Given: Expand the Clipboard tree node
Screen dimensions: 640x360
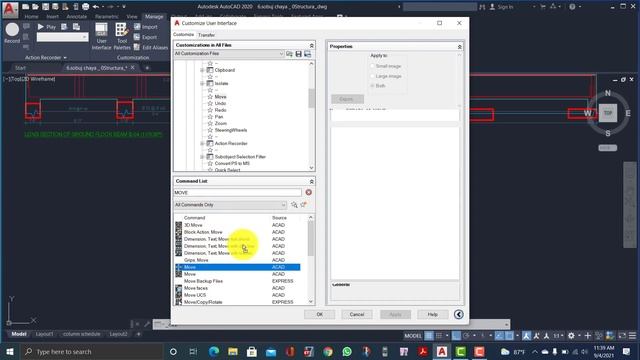Looking at the screenshot, I should tap(202, 70).
